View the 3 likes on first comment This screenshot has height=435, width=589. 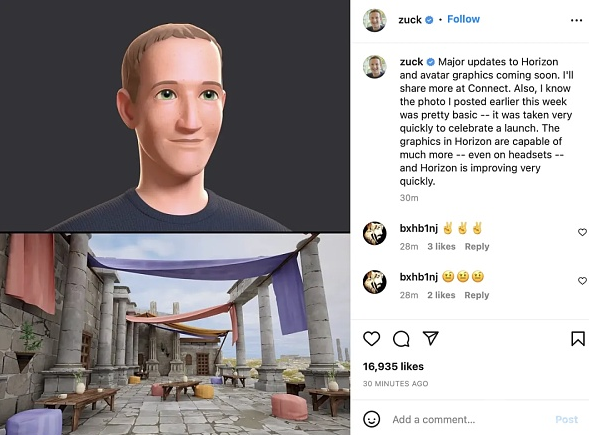point(441,246)
